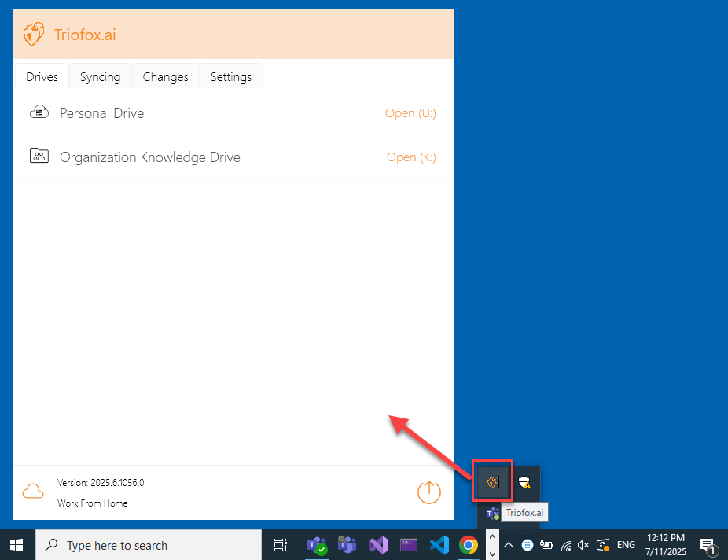The image size is (728, 560).
Task: Launch Visual Studio from the taskbar
Action: coord(378,545)
